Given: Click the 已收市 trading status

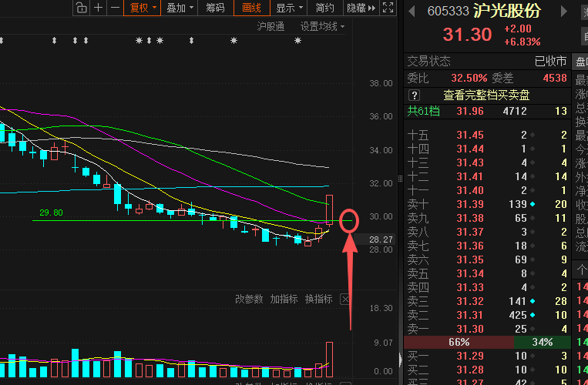Looking at the screenshot, I should click(x=550, y=61).
